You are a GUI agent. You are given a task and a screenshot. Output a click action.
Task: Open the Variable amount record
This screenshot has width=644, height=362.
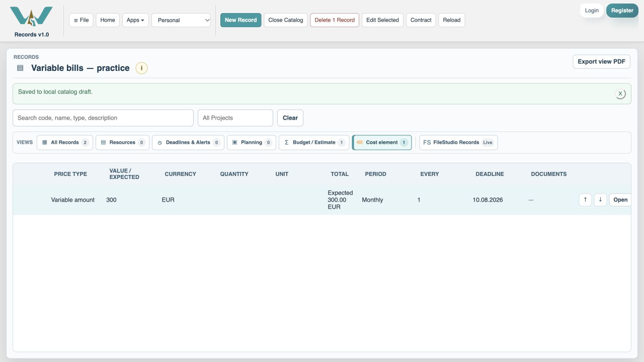620,200
